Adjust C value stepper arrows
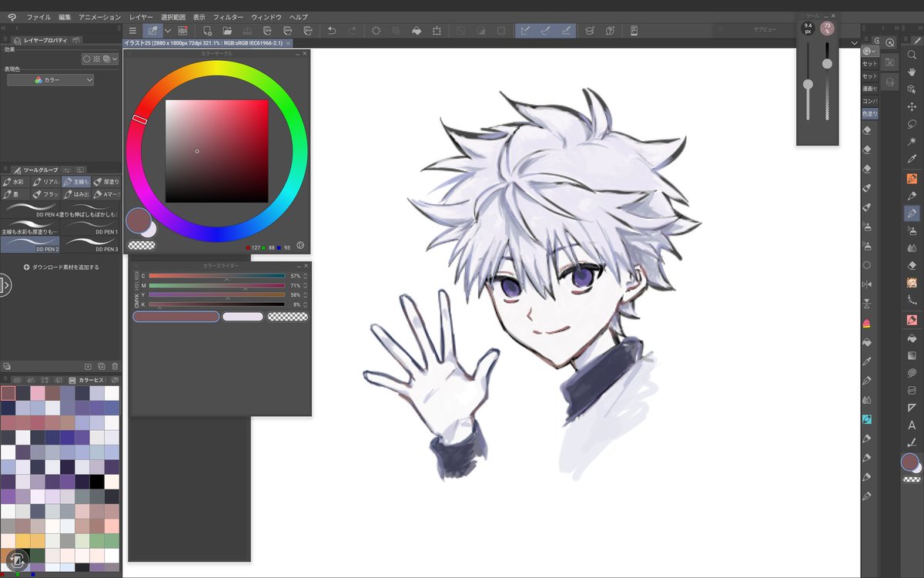Viewport: 924px width, 578px height. (306, 275)
